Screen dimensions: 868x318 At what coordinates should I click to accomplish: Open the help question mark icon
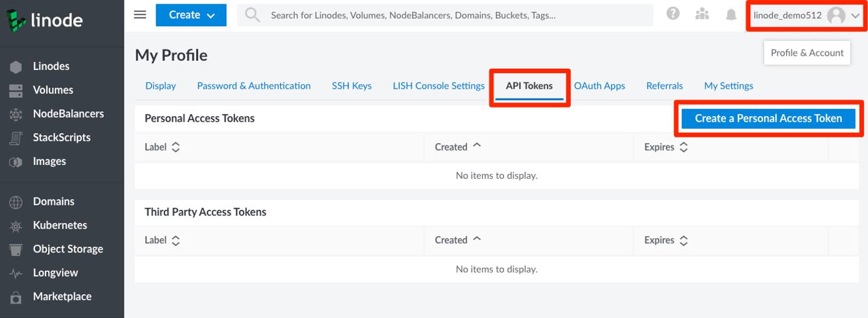pos(673,14)
